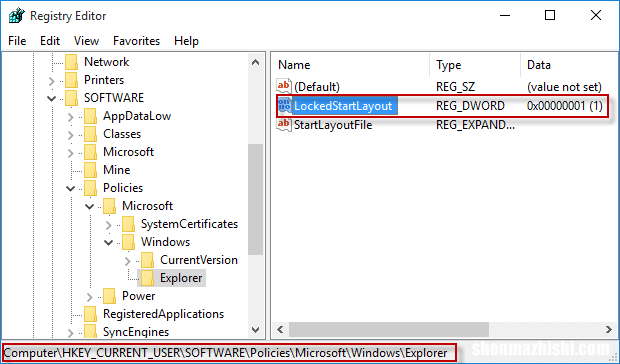Click the AppDataLow folder icon
Image resolution: width=620 pixels, height=364 pixels.
point(91,116)
